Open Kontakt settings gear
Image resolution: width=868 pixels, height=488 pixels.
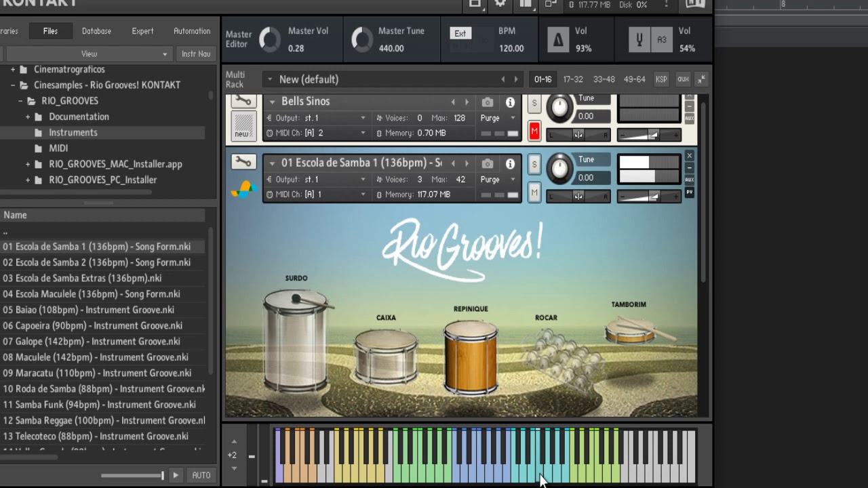tap(500, 3)
